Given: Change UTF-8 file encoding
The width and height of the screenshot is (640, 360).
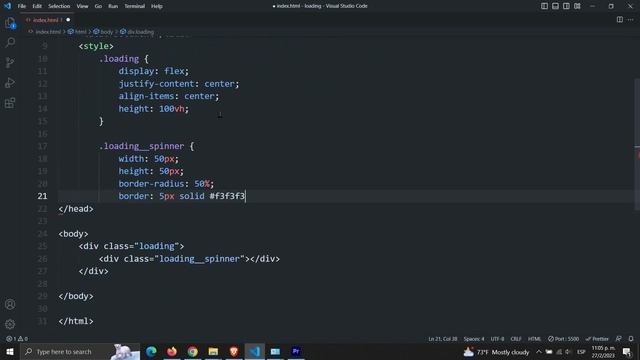Looking at the screenshot, I should pyautogui.click(x=497, y=339).
